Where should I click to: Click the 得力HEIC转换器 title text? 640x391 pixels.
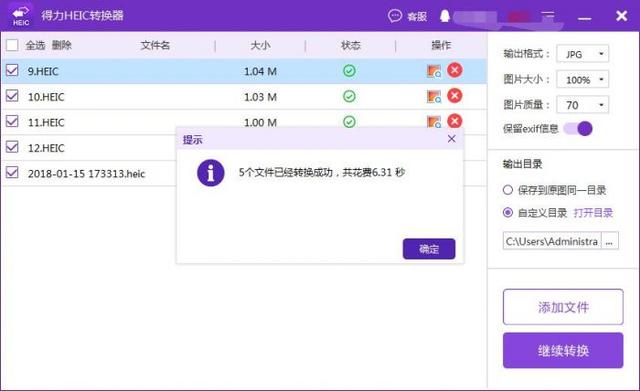[x=82, y=16]
